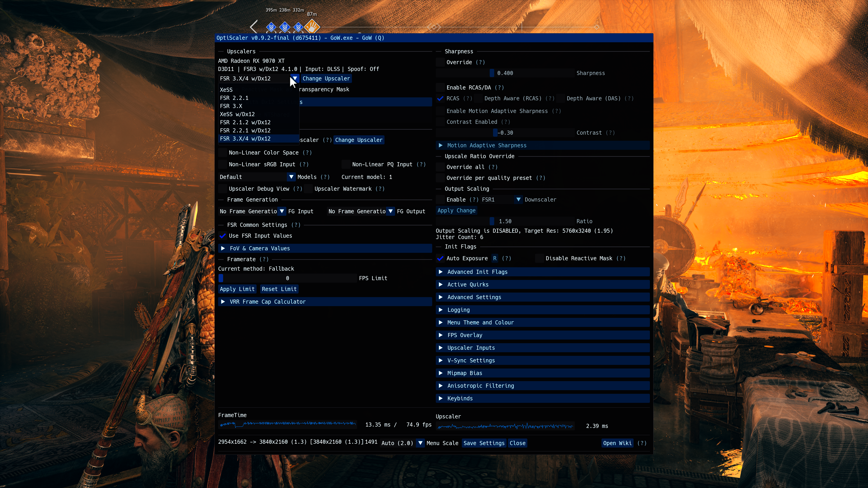Show help for Enable Motion Adaptive Sharpness
Image resolution: width=868 pixels, height=488 pixels.
click(556, 111)
